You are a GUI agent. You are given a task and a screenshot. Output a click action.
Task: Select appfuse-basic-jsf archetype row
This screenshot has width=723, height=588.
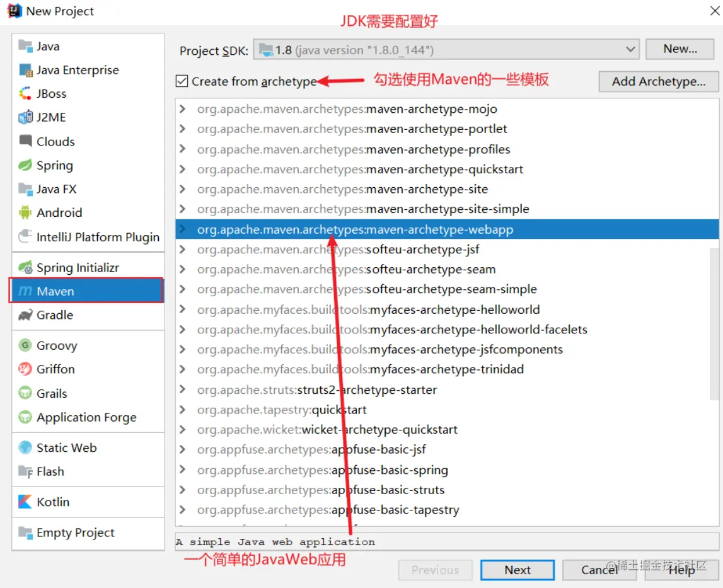tap(447, 449)
